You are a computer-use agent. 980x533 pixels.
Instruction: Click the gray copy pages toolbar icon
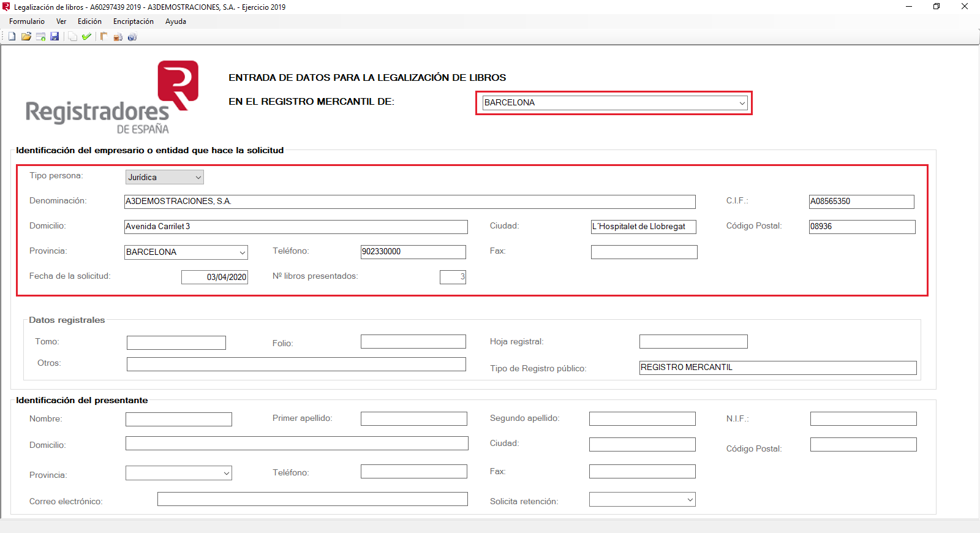coord(72,37)
